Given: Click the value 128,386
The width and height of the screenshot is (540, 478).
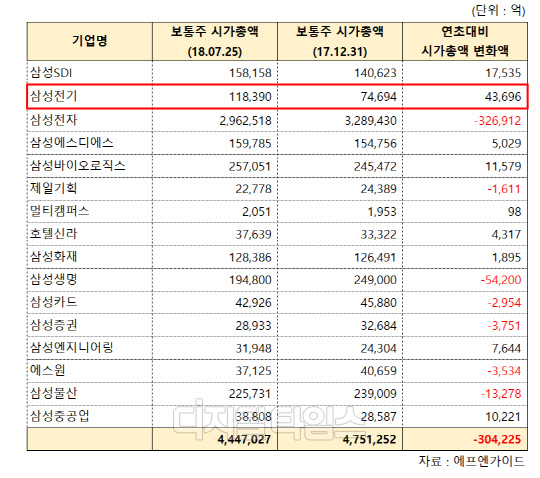Looking at the screenshot, I should (x=250, y=258).
